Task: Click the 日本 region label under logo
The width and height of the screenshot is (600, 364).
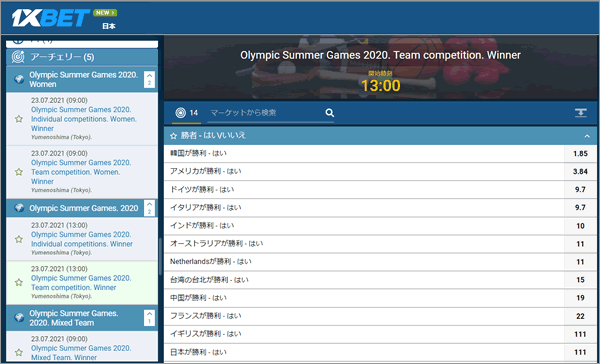Action: [109, 26]
